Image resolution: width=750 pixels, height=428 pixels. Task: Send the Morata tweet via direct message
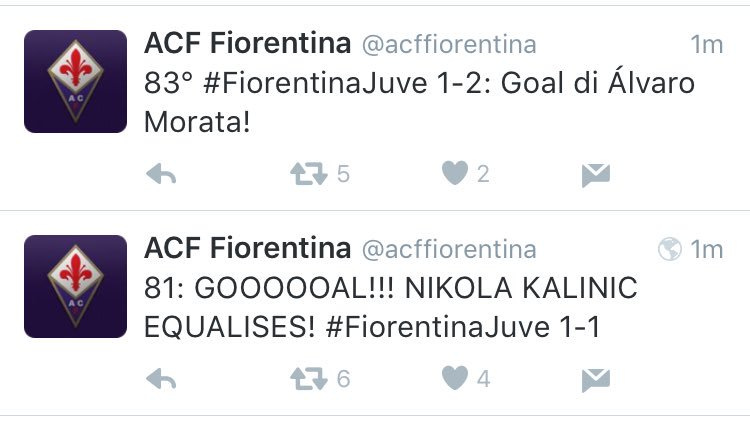point(596,175)
